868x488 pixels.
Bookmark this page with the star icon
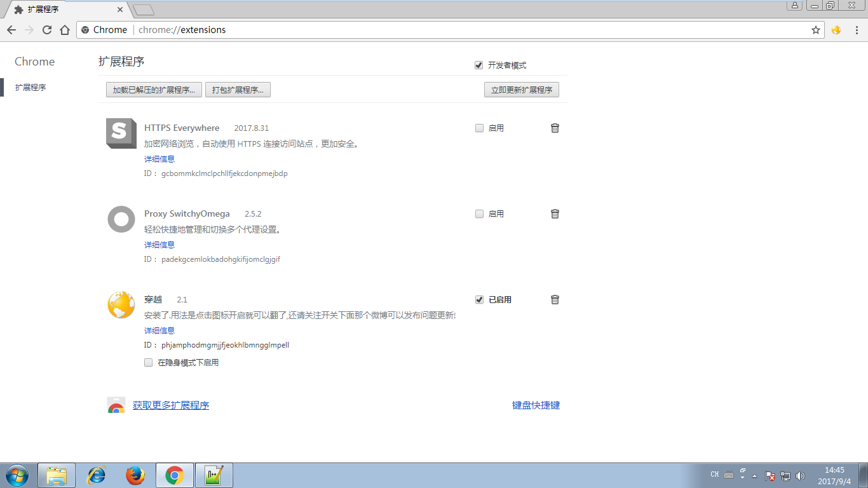click(x=816, y=30)
